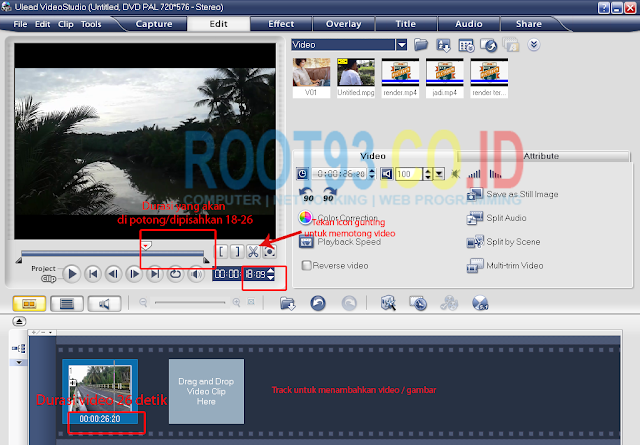Image resolution: width=640 pixels, height=445 pixels.
Task: Click the clip duration field
Action: (x=339, y=174)
